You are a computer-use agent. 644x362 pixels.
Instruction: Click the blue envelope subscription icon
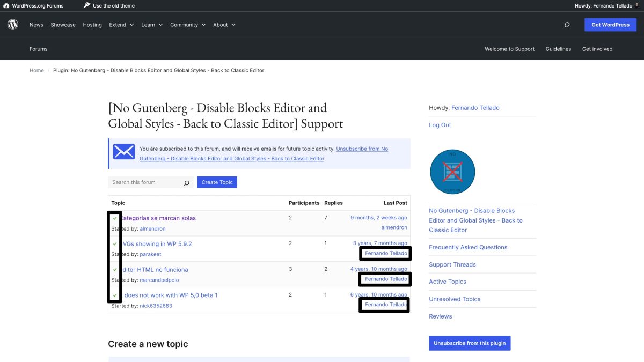(124, 152)
